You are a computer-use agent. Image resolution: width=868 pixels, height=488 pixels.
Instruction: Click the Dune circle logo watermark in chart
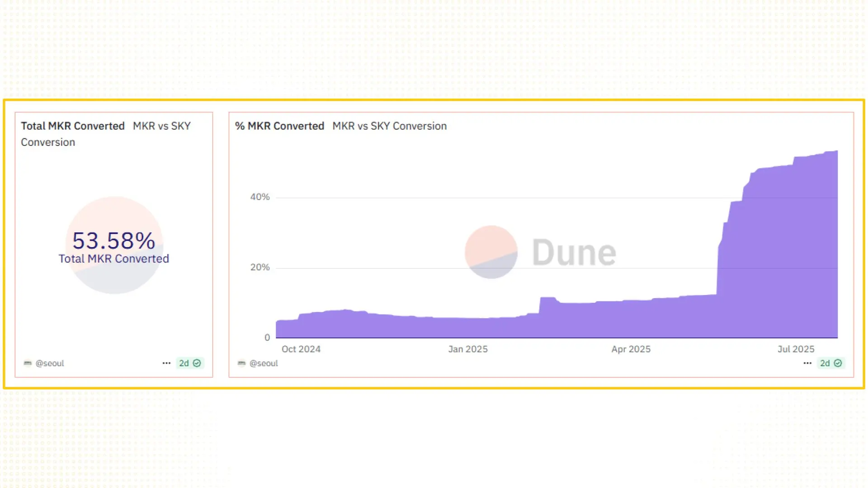[x=491, y=252]
